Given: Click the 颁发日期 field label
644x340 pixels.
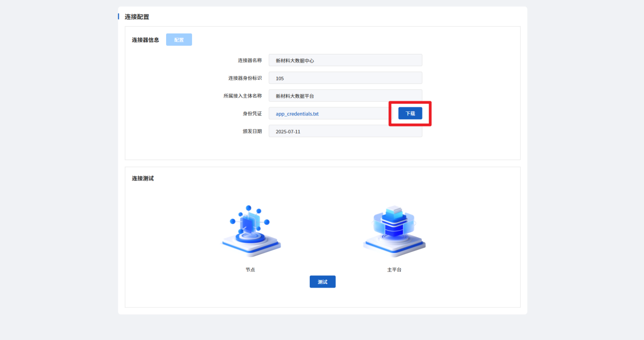Looking at the screenshot, I should pyautogui.click(x=252, y=131).
